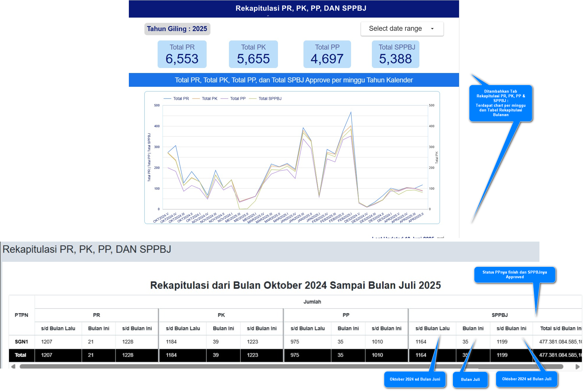Open the Select date range dropdown

click(395, 29)
